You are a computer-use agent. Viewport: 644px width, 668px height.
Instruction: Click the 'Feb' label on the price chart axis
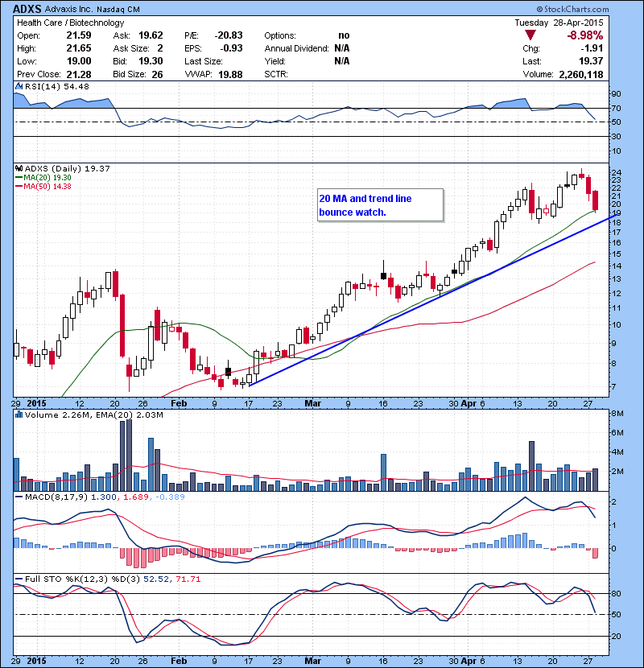pos(179,403)
